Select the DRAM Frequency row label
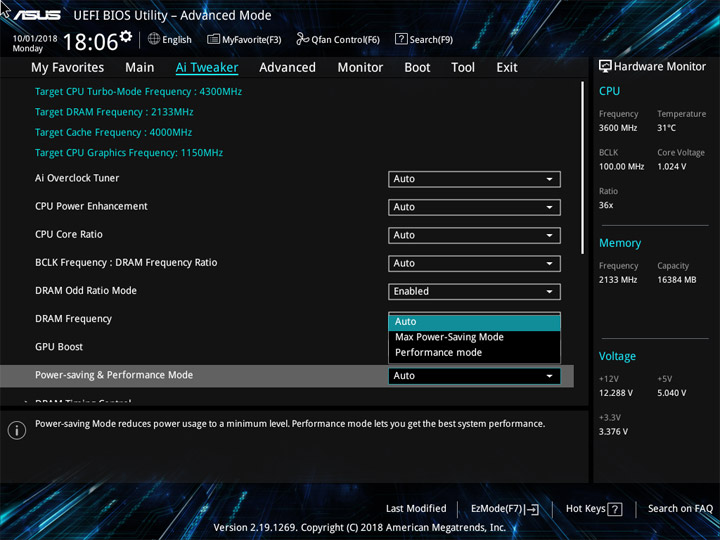Viewport: 720px width, 540px height. (73, 319)
